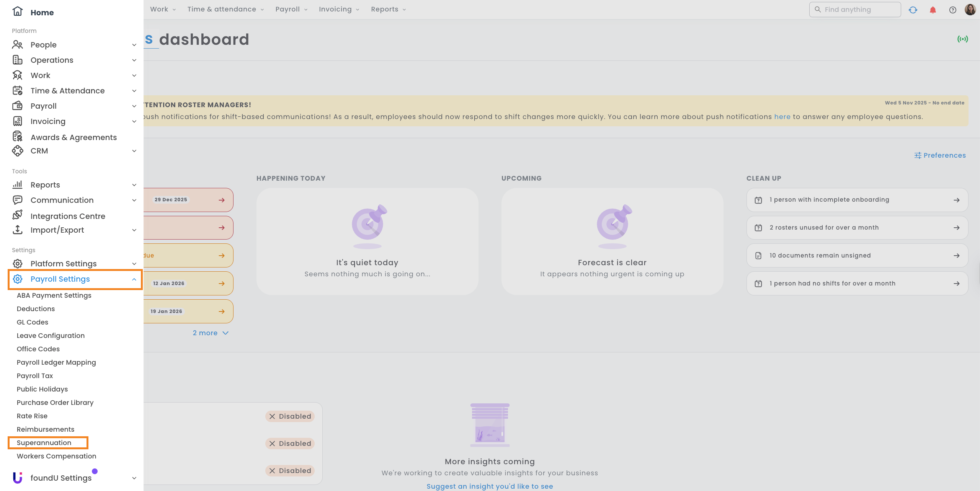Open the help question mark icon
This screenshot has width=980, height=491.
[952, 10]
